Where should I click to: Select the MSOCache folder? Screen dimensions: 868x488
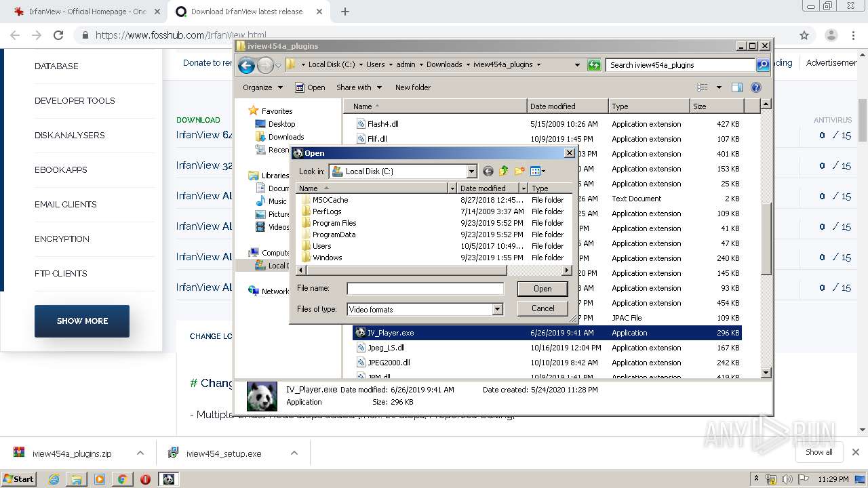[x=330, y=200]
